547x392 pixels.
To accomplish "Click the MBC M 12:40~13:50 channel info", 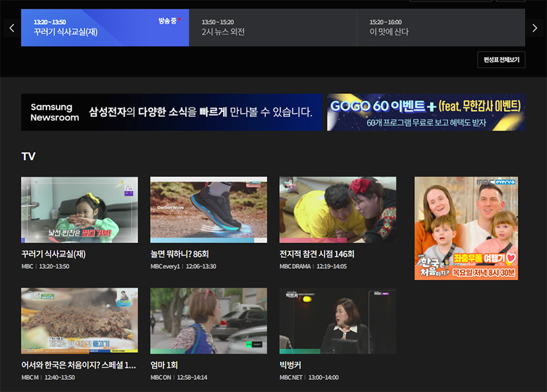I will [x=48, y=378].
